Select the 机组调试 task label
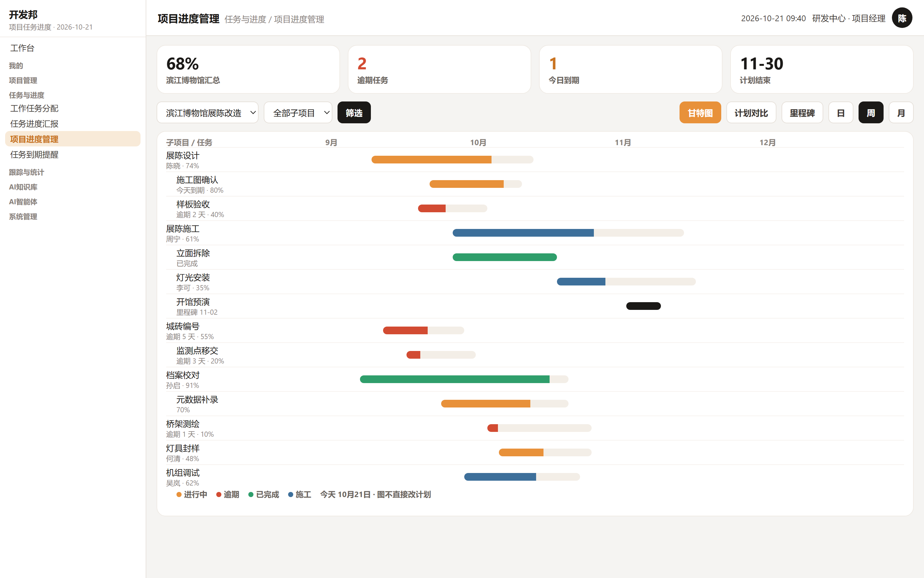The width and height of the screenshot is (924, 578). [x=183, y=473]
